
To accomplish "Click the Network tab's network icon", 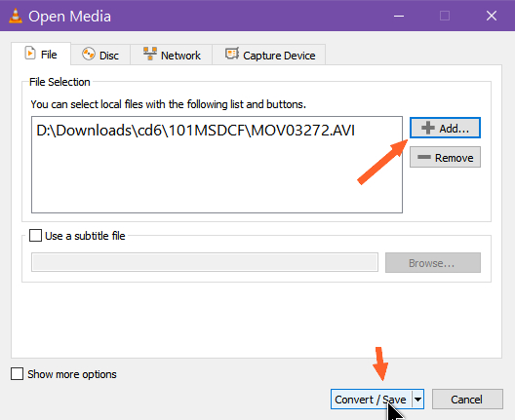I will coord(150,54).
